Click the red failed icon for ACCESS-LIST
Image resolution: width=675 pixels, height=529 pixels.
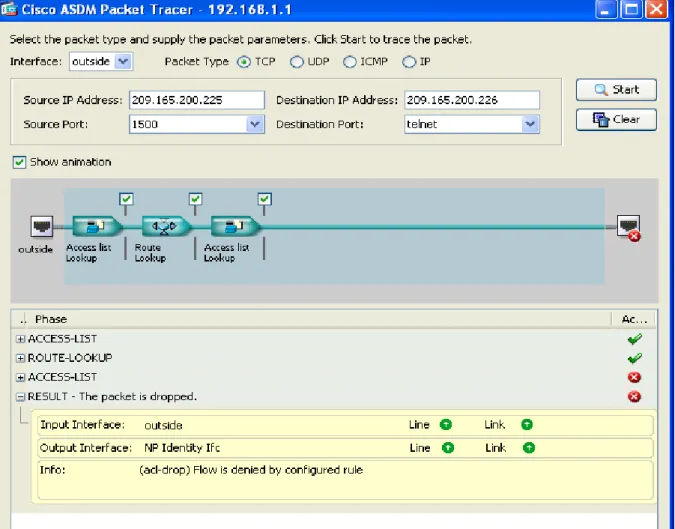click(634, 377)
